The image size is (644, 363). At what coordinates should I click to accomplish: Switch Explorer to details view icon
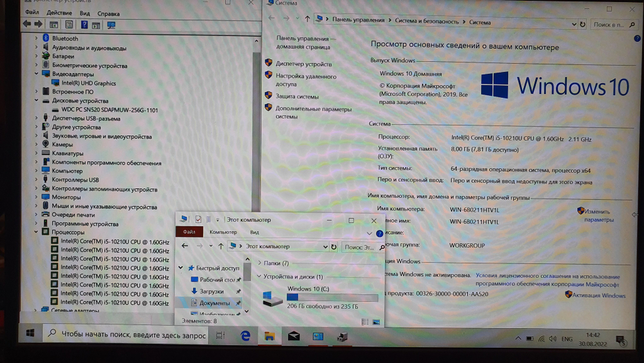pyautogui.click(x=365, y=322)
